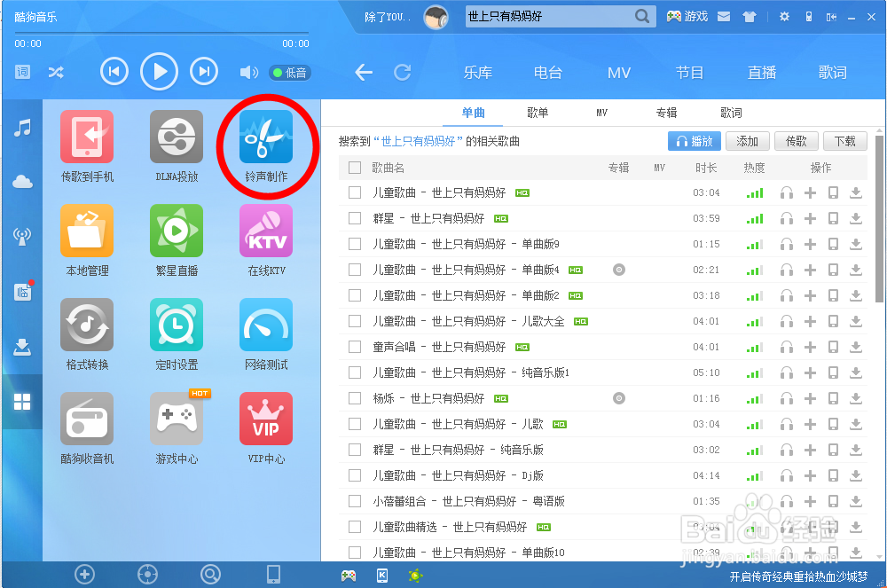This screenshot has height=588, width=887.
Task: Open 格式转换 converter
Action: [x=87, y=334]
